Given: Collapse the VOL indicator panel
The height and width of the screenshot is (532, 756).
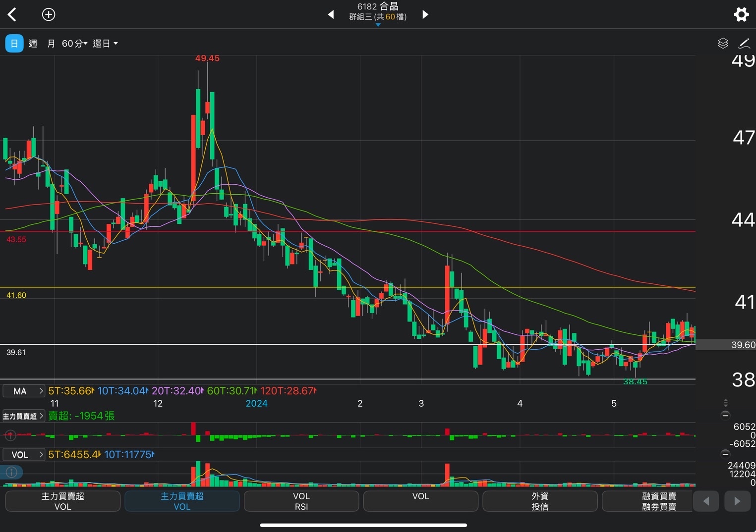Looking at the screenshot, I should [725, 454].
